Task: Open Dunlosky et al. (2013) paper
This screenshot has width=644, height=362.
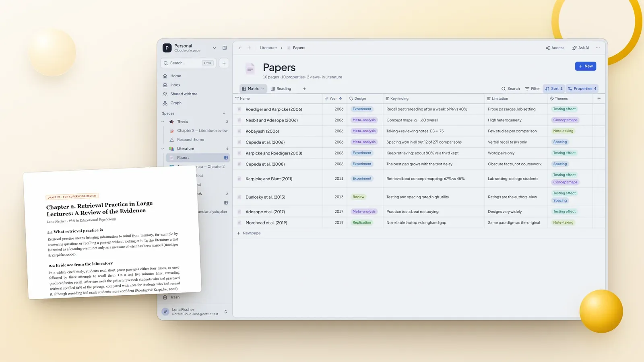Action: 265,197
